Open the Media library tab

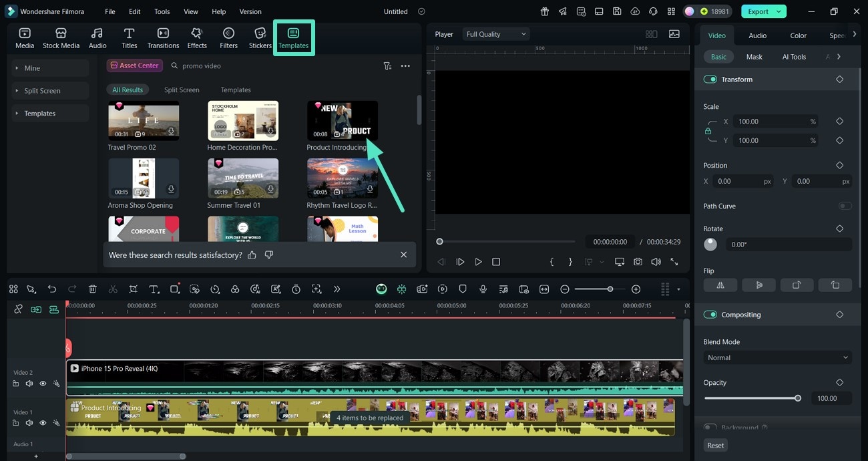click(x=25, y=38)
